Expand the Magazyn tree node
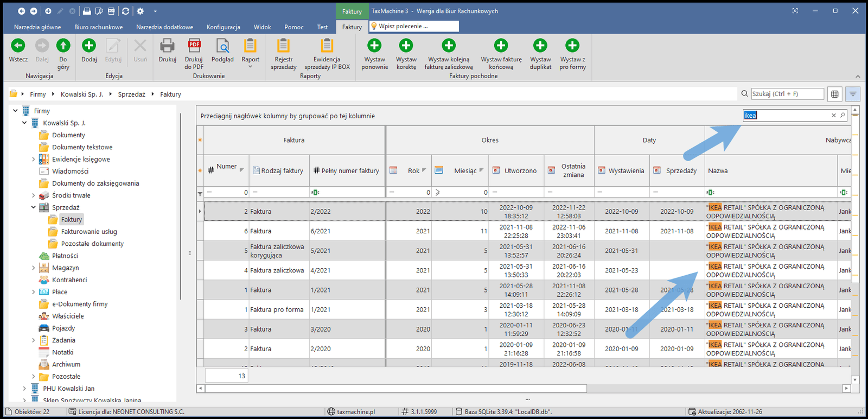 (33, 268)
